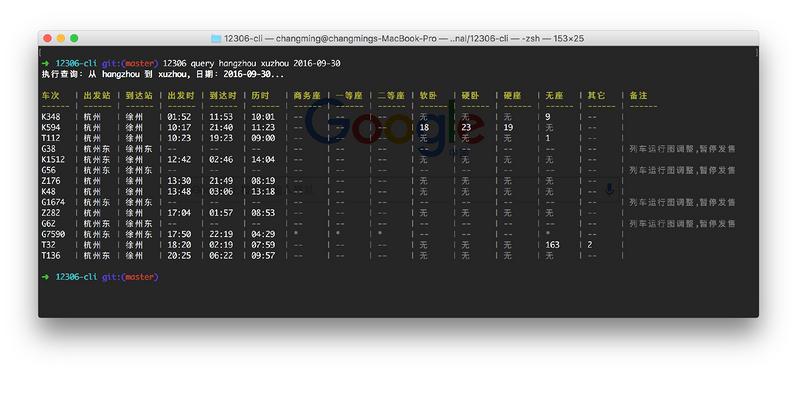Click departure time 12:42 of K1512
The height and width of the screenshot is (395, 800).
coord(179,160)
